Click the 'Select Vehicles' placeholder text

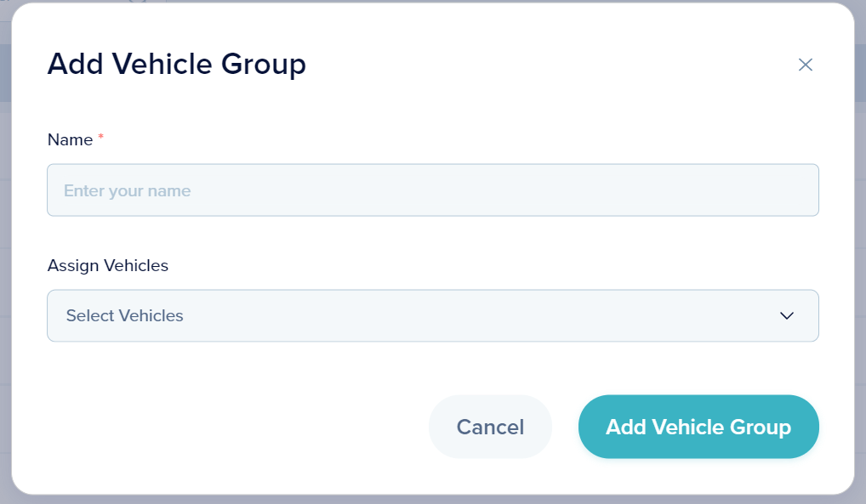click(x=125, y=316)
